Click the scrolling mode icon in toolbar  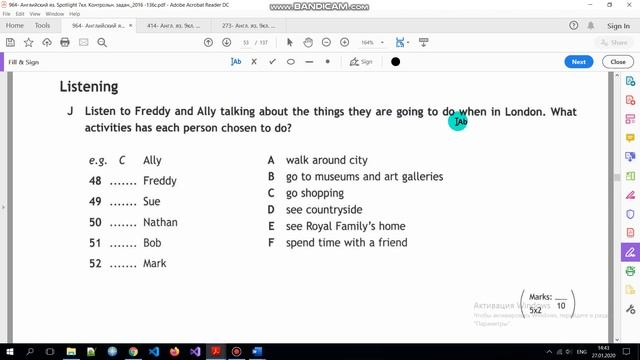tap(423, 42)
